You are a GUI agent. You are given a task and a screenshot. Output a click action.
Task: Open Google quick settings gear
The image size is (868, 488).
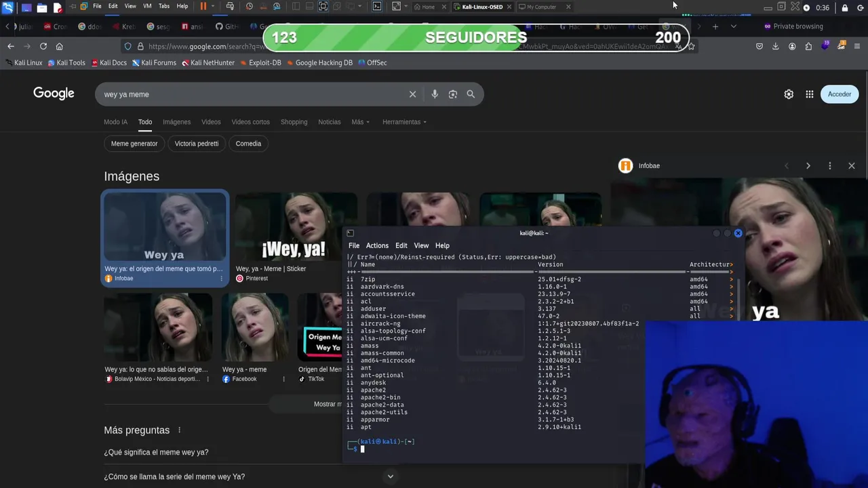(789, 94)
